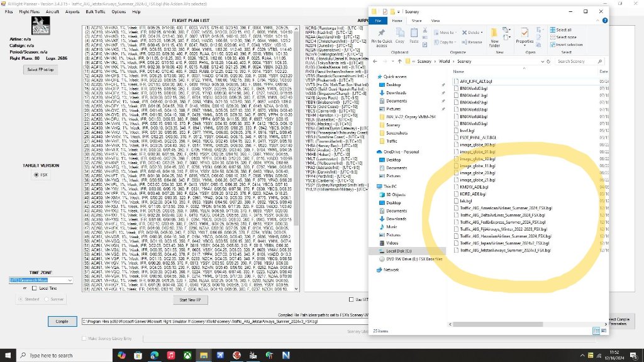Open the Xbox app in taskbar
Viewport: 644px width, 362px height.
tap(187, 355)
